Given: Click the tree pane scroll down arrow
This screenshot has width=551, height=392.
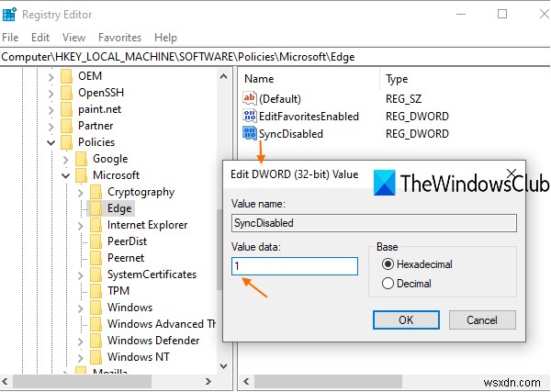Looking at the screenshot, I should point(223,365).
